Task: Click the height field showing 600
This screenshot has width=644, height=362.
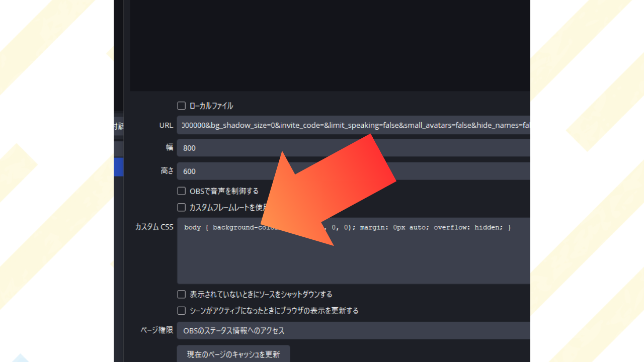Action: tap(352, 171)
